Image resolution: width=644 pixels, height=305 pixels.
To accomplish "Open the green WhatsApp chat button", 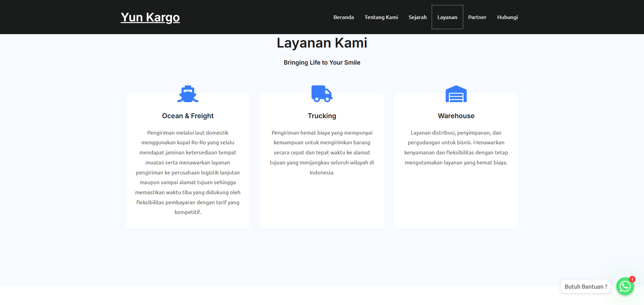I will [625, 287].
